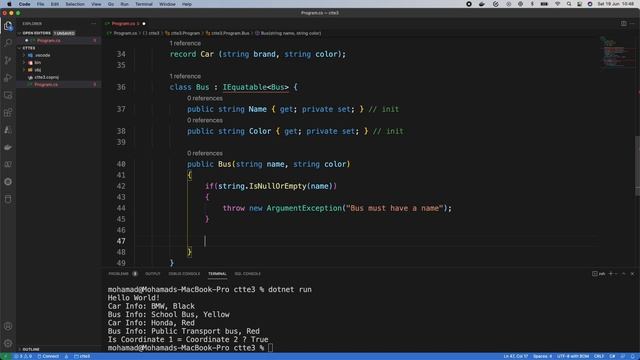The width and height of the screenshot is (640, 360).
Task: Open the Remote Explorer view
Action: coord(8,95)
